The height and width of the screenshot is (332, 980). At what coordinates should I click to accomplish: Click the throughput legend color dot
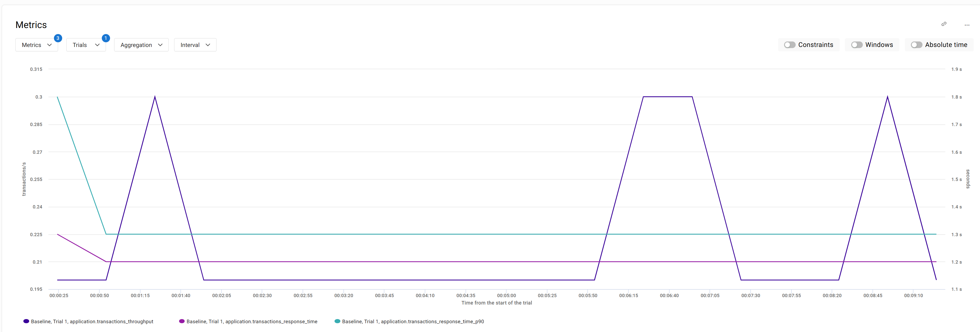click(x=26, y=321)
